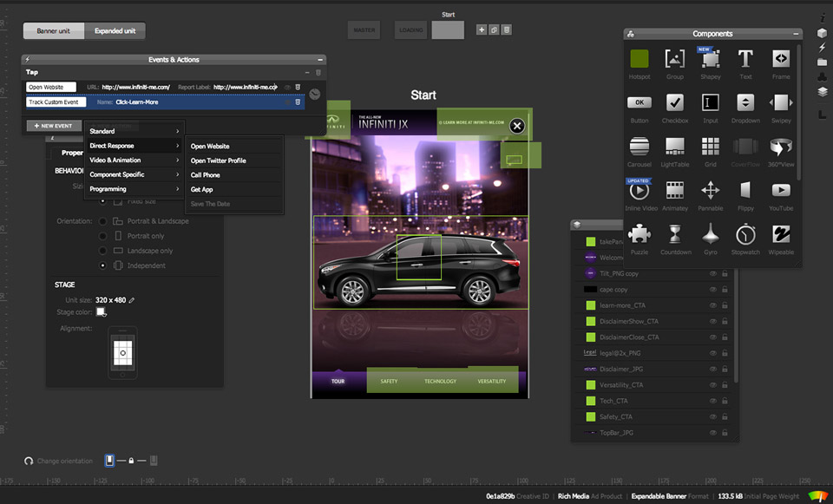Click the ad's close X button
The image size is (833, 504).
click(517, 125)
